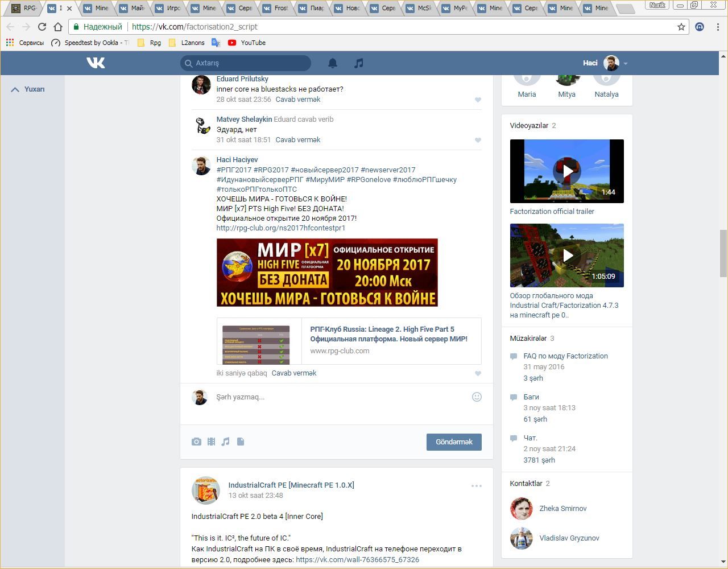
Task: Close the active VK tab
Action: (69, 9)
